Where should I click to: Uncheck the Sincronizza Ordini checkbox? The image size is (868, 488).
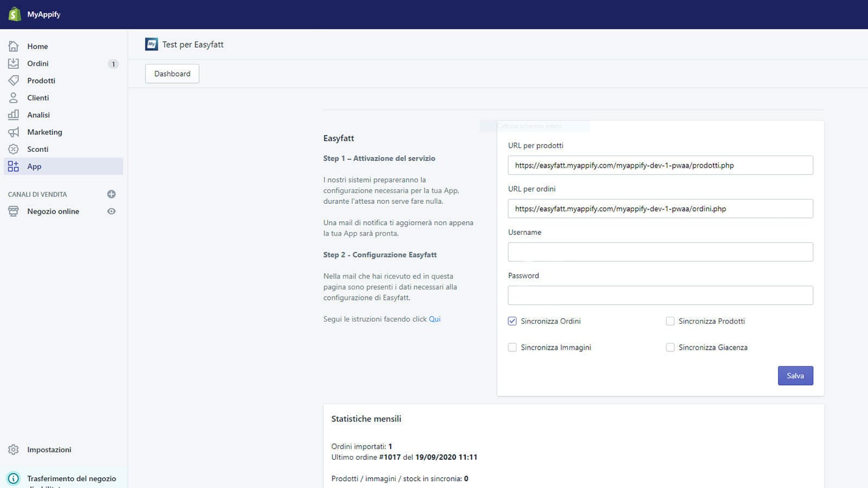pos(512,321)
